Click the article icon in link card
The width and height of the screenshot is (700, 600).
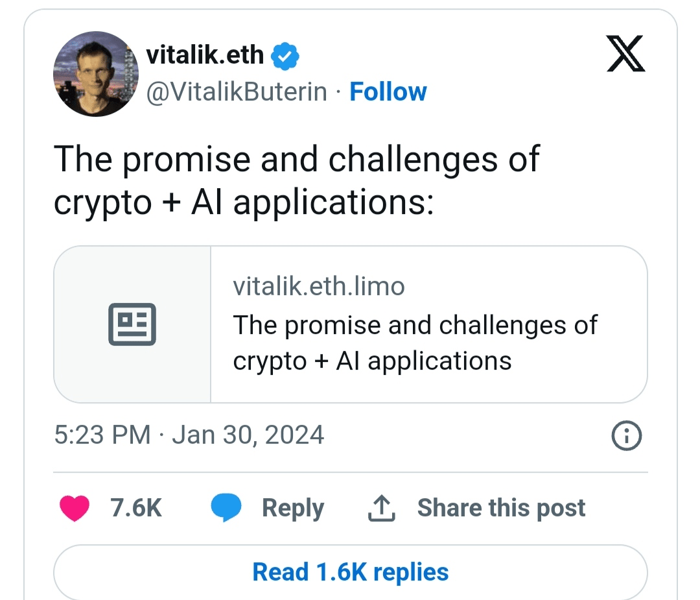(x=132, y=324)
